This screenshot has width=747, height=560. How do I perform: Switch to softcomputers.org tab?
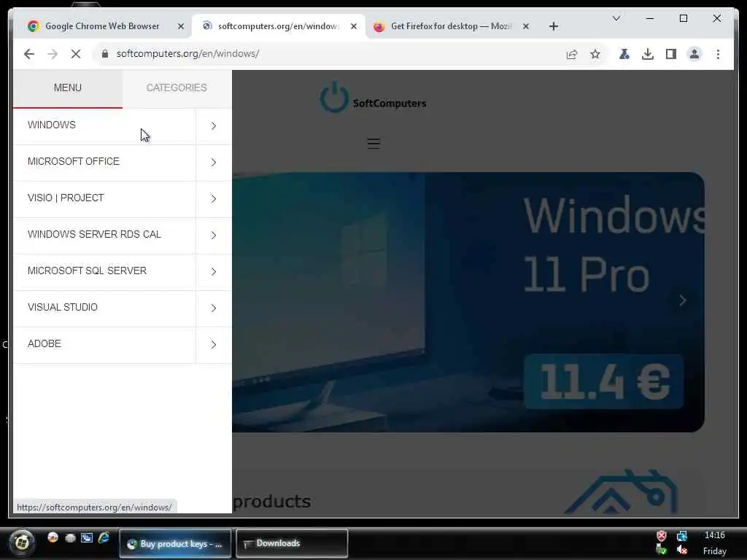pos(278,27)
